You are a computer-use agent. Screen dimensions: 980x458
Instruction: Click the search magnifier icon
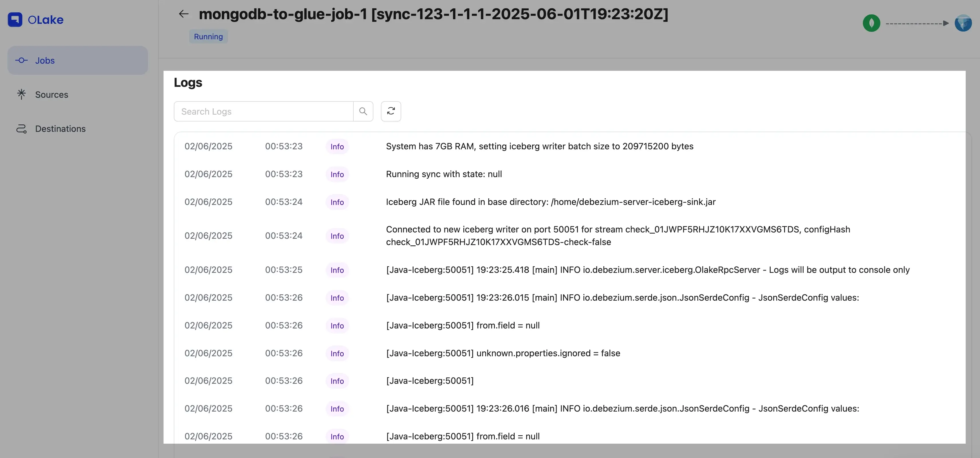(363, 111)
